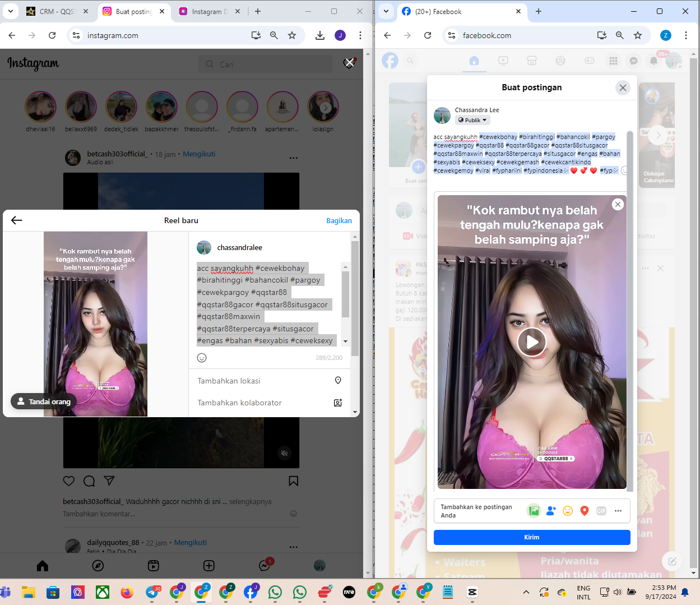Click the Tambahkan lokasi pin icon
Viewport: 700px width, 605px height.
click(x=338, y=381)
